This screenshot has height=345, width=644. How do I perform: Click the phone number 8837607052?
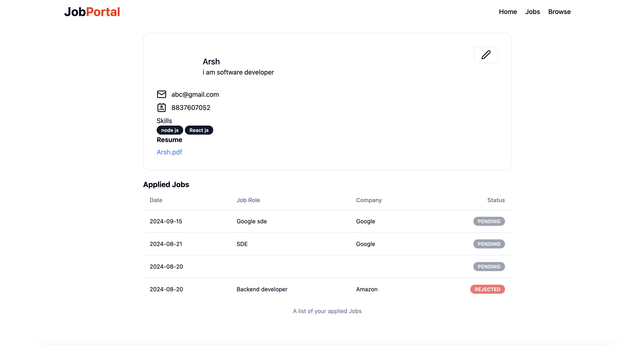[x=191, y=108]
